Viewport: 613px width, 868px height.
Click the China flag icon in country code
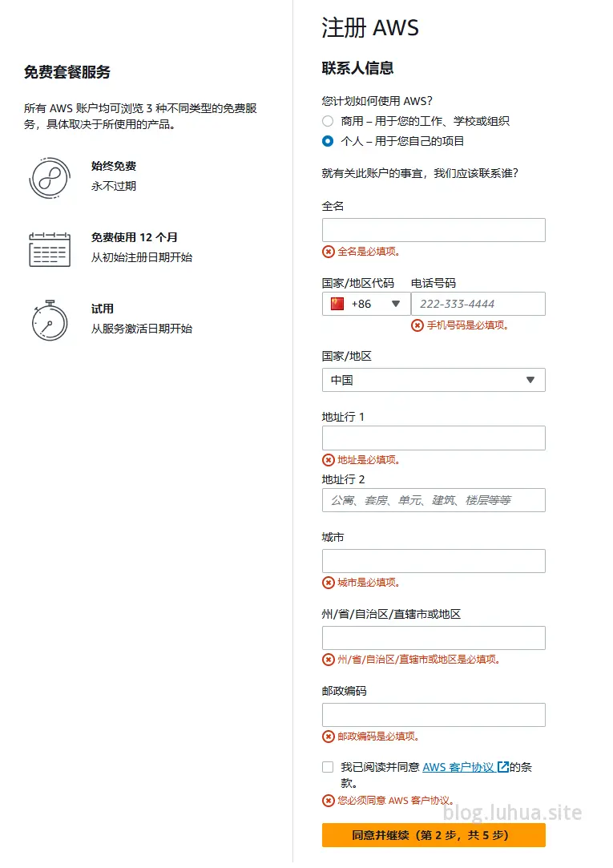pos(337,304)
